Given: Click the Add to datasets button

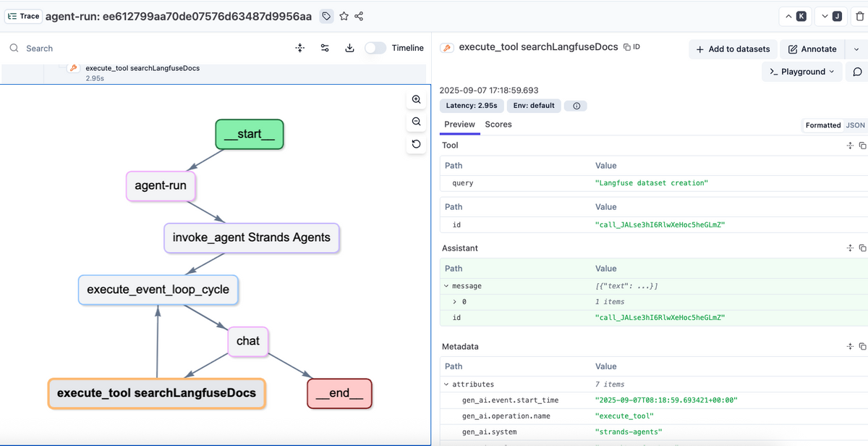Looking at the screenshot, I should tap(733, 49).
